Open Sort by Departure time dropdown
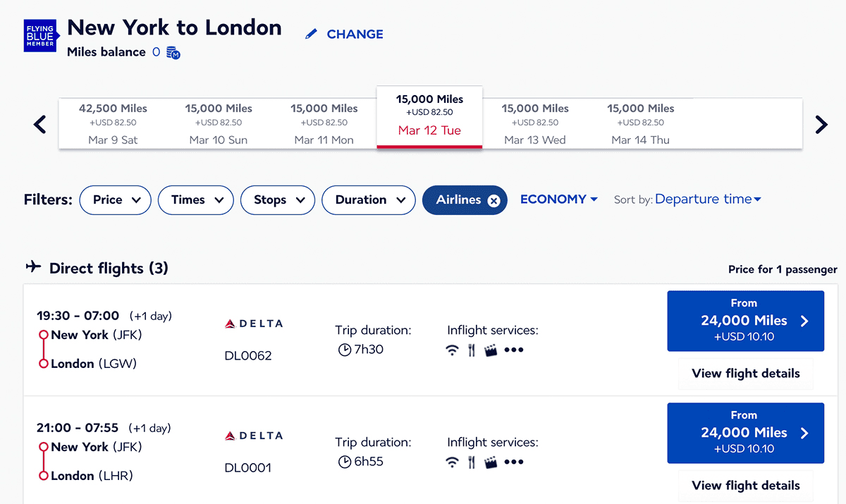The image size is (846, 504). [708, 199]
